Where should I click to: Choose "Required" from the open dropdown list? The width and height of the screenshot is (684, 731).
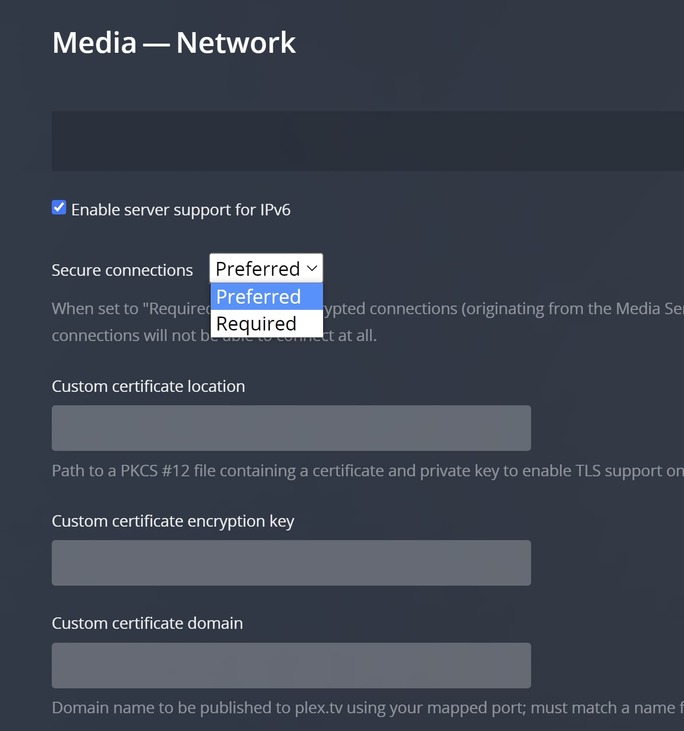click(x=256, y=324)
